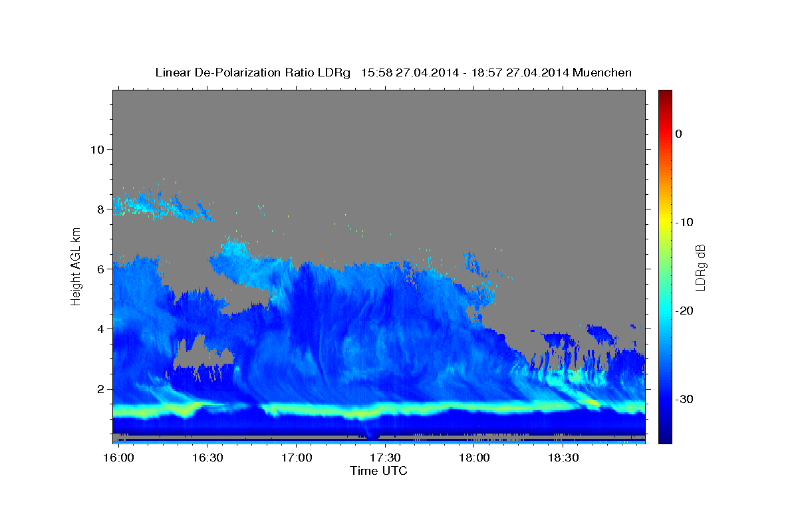Click the 17:00 time tick label

pos(296,458)
